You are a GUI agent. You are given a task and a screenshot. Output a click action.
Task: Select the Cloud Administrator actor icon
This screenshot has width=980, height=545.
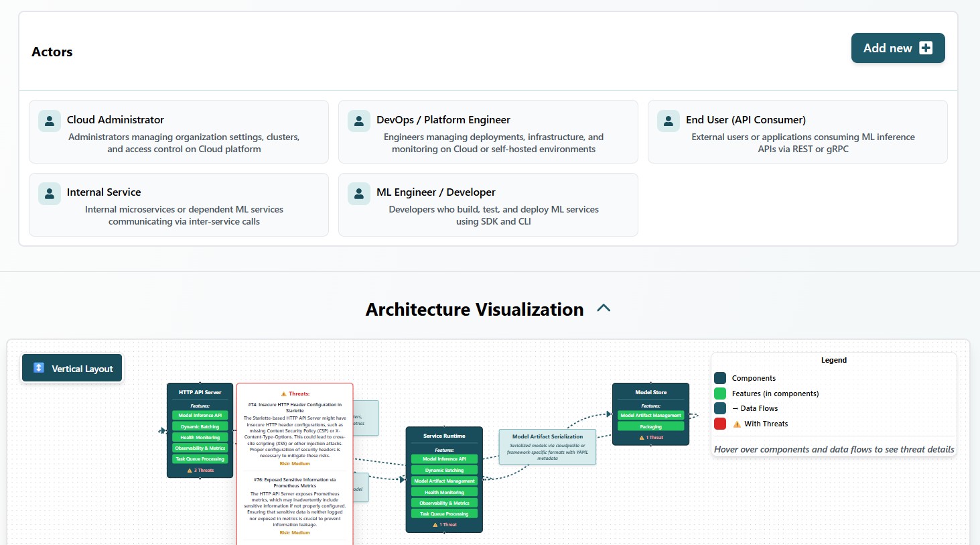pyautogui.click(x=49, y=121)
